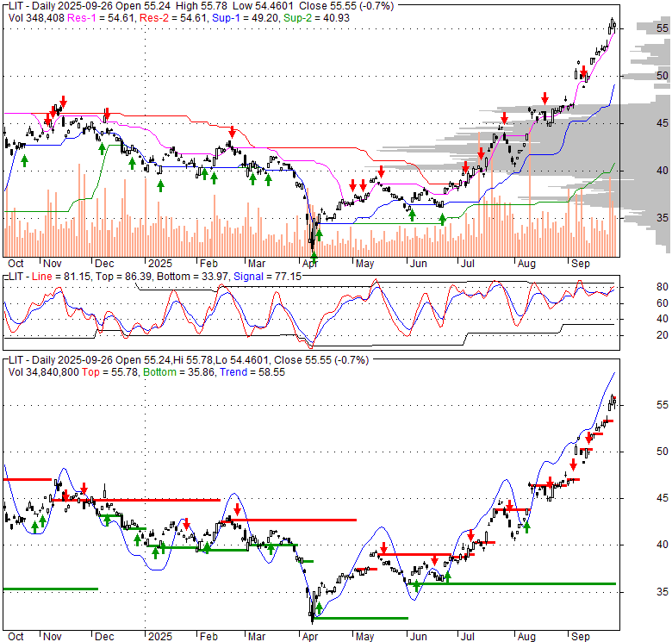Click the Bottom = 33.97 oscillator legend
Screen dimensions: 672x642
192,277
